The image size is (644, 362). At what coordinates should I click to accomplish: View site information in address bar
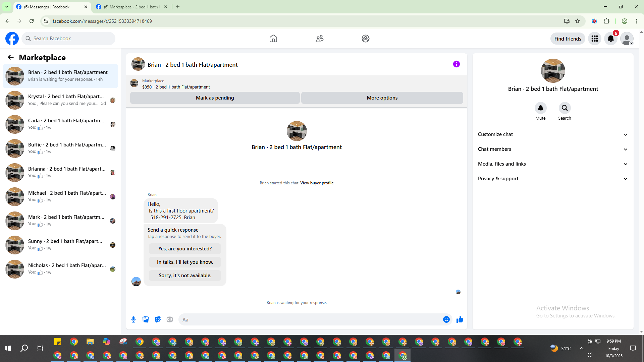point(46,21)
